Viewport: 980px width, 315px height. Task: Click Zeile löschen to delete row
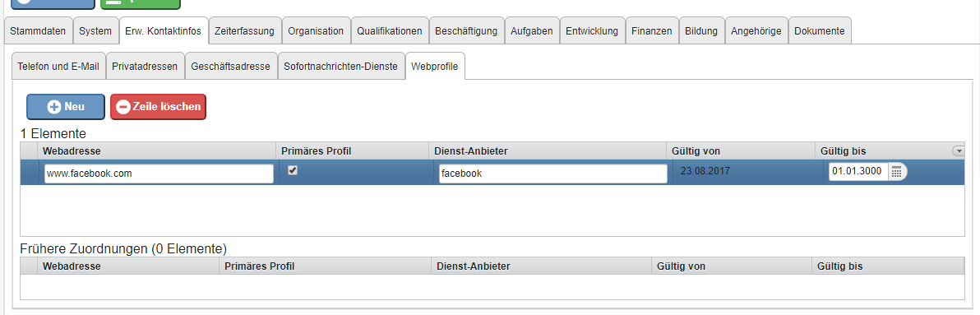[x=158, y=107]
